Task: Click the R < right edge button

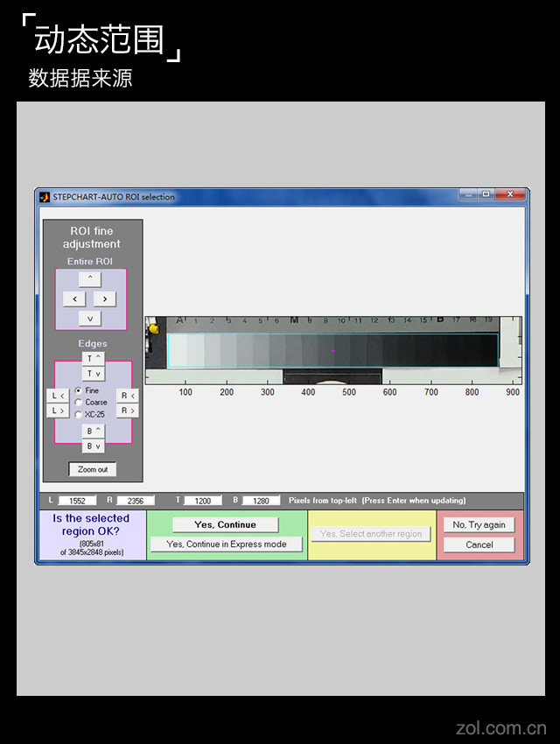Action: point(128,396)
